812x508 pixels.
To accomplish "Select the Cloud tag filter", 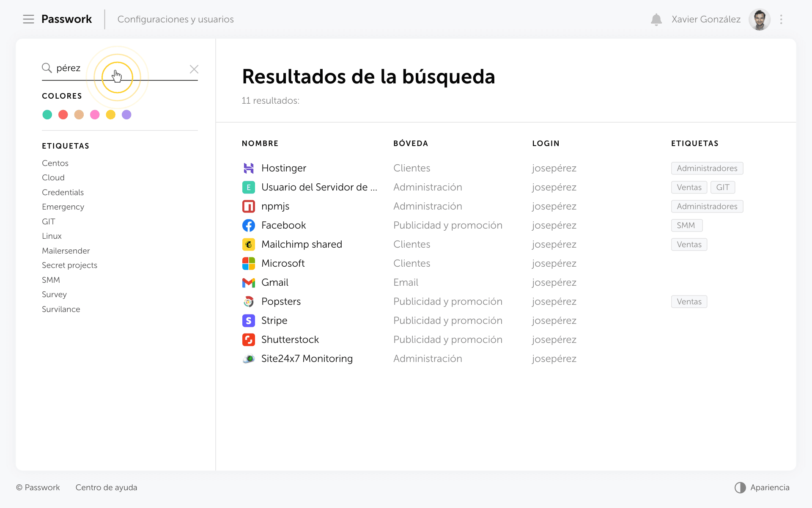I will (53, 177).
